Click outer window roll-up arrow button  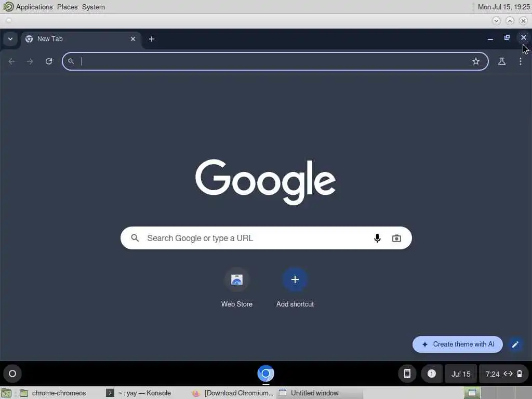click(510, 21)
